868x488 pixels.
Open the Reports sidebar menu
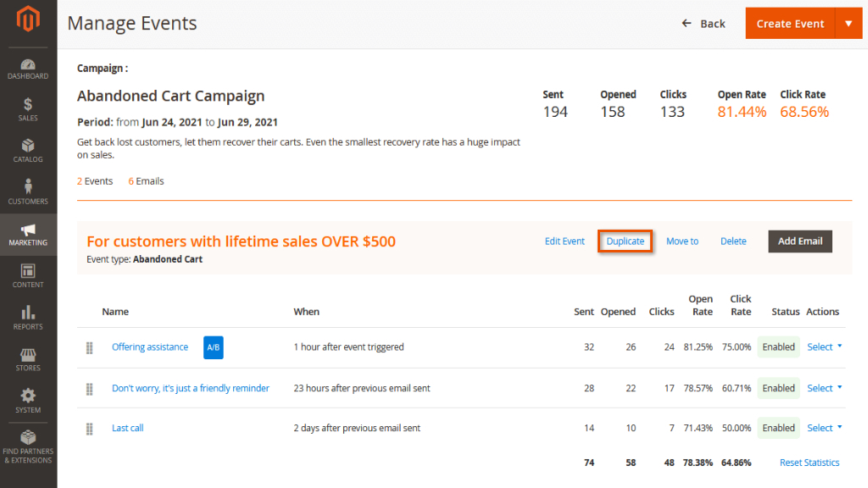tap(28, 318)
